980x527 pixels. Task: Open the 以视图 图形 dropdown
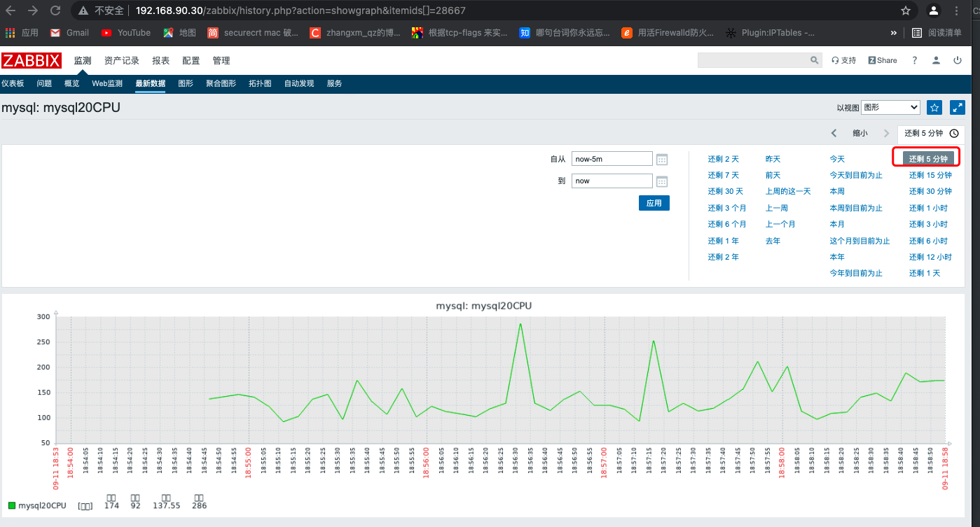[890, 107]
